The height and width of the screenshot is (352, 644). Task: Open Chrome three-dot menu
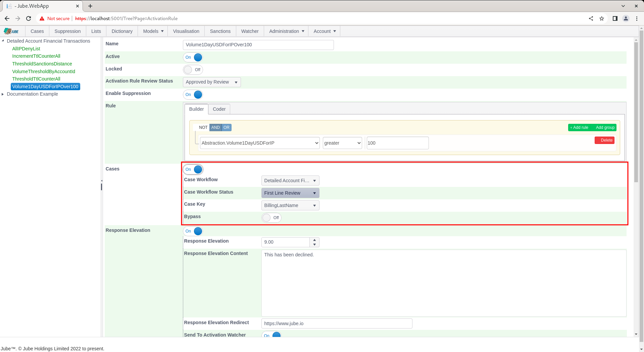tap(637, 18)
